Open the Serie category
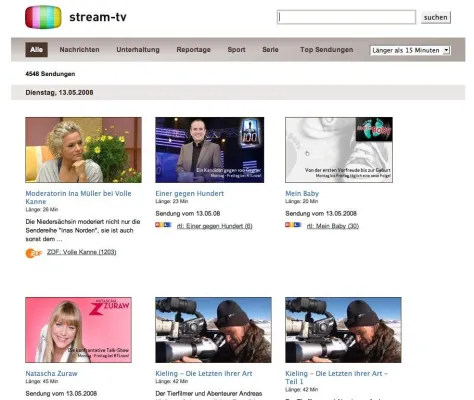 [x=270, y=50]
